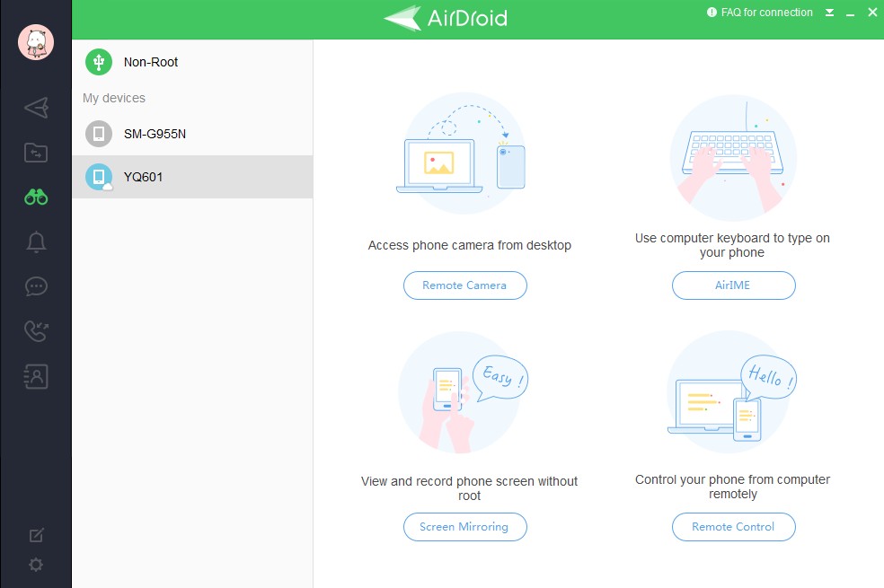Screen dimensions: 884x588
Task: Open the contacts icon in the sidebar
Action: [35, 376]
